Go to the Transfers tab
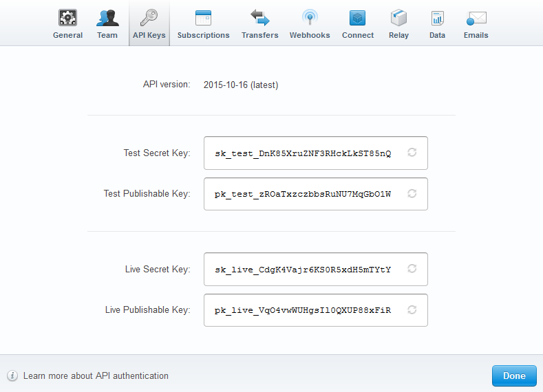543x392 pixels. pos(259,24)
